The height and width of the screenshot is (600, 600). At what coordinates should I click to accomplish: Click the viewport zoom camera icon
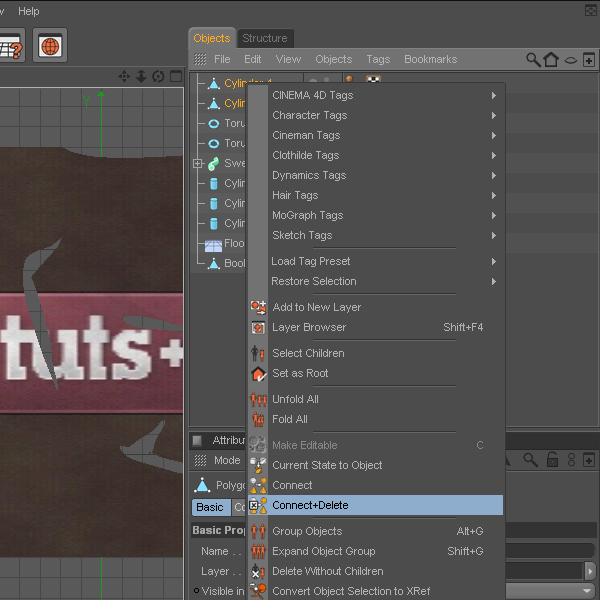[x=141, y=76]
